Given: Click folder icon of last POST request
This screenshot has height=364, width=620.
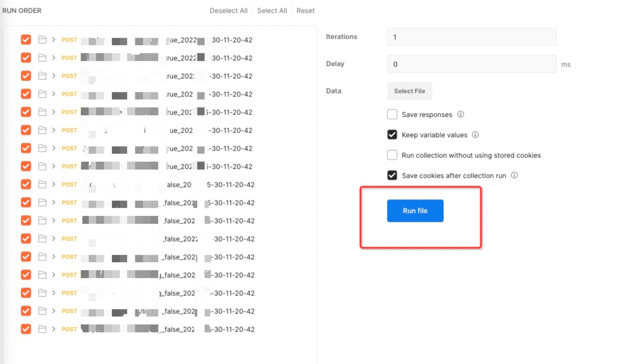Looking at the screenshot, I should coord(42,329).
